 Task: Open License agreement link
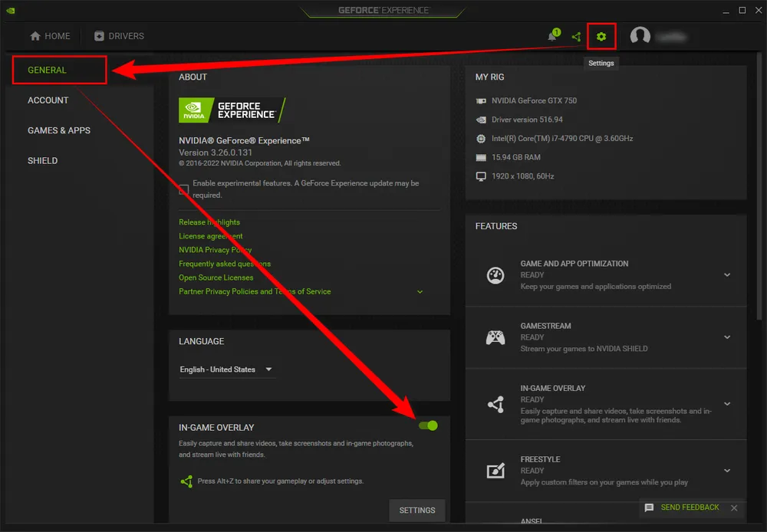pos(210,236)
